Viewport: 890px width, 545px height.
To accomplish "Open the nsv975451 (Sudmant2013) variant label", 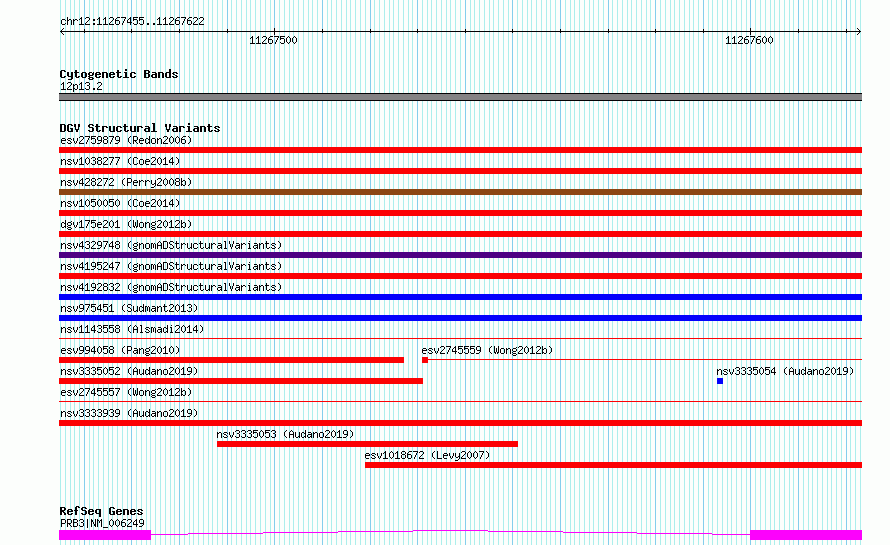I will click(x=129, y=308).
